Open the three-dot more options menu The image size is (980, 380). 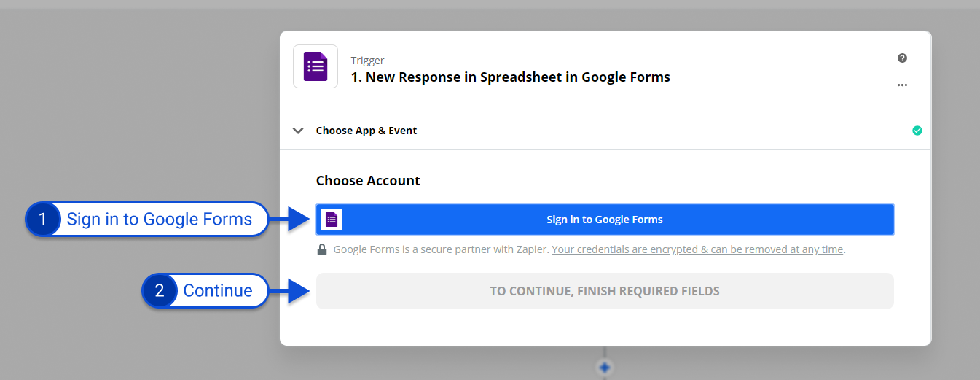(x=902, y=85)
